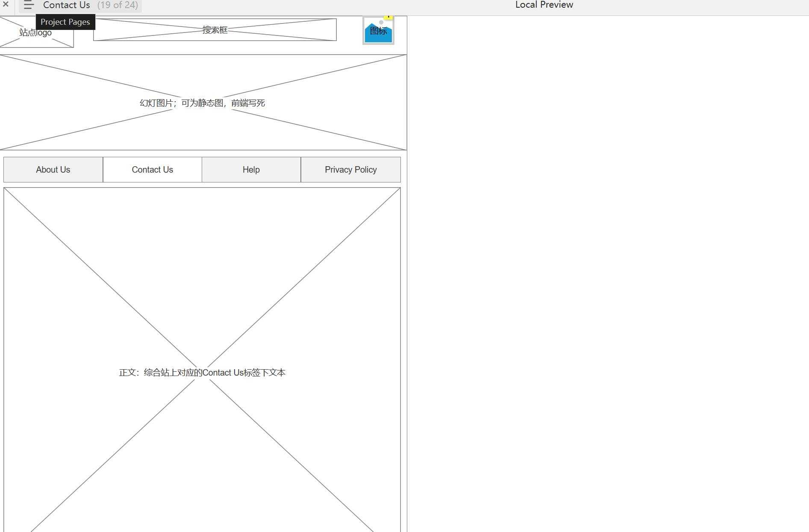Screen dimensions: 809x532
Task: Click top-left corner of the 正文 placeholder box
Action: (x=6, y=190)
